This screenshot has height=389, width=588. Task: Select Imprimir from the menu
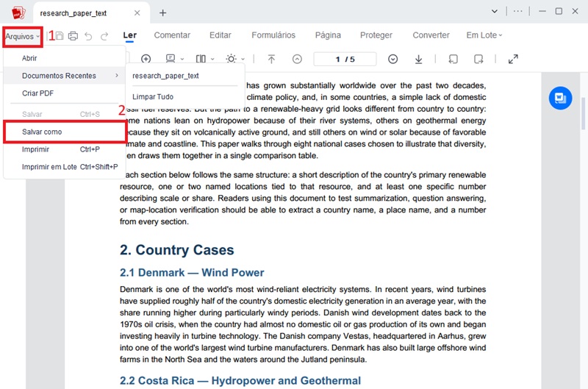pos(65,149)
